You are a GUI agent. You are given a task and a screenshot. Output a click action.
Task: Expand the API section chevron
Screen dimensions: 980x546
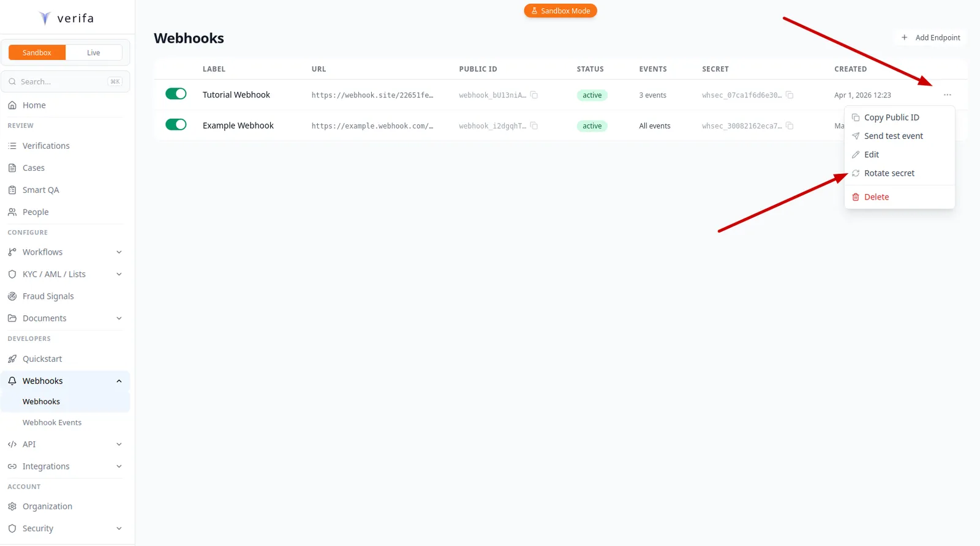click(x=119, y=444)
